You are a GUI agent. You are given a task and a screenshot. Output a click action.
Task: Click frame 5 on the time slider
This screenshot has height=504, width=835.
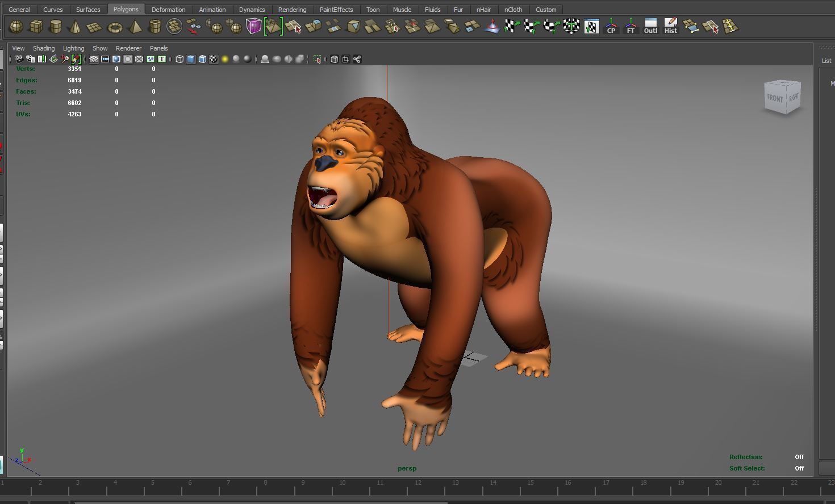click(152, 482)
